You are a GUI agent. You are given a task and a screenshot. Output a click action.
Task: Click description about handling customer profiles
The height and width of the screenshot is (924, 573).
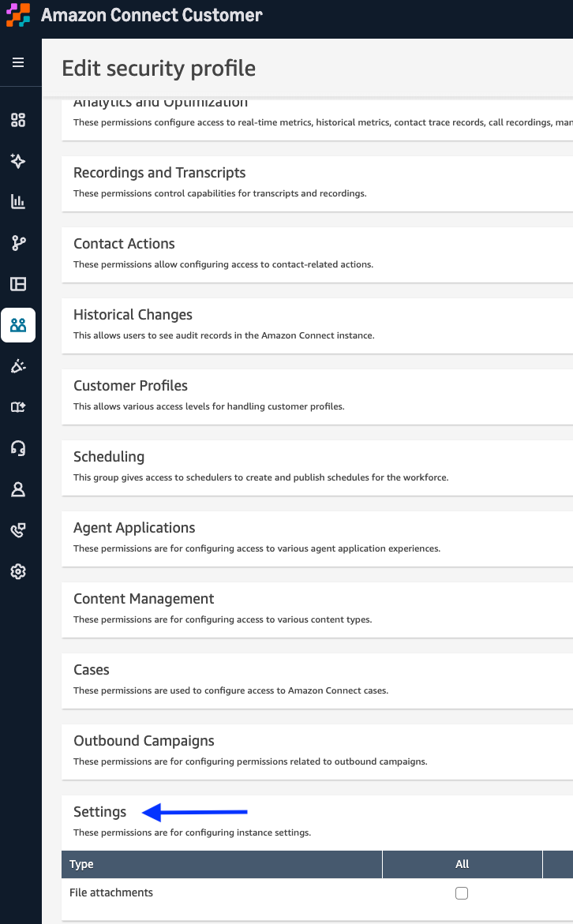click(x=208, y=406)
